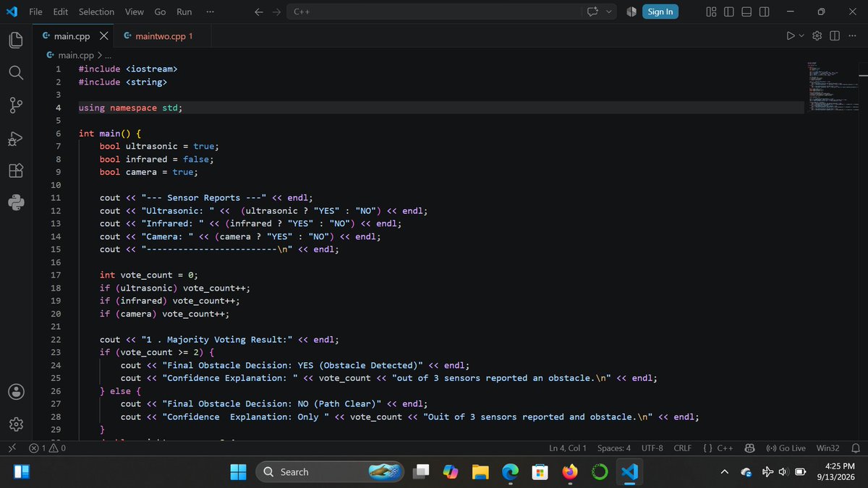Open the Copilot chat dropdown arrow
Viewport: 868px width, 488px height.
608,12
